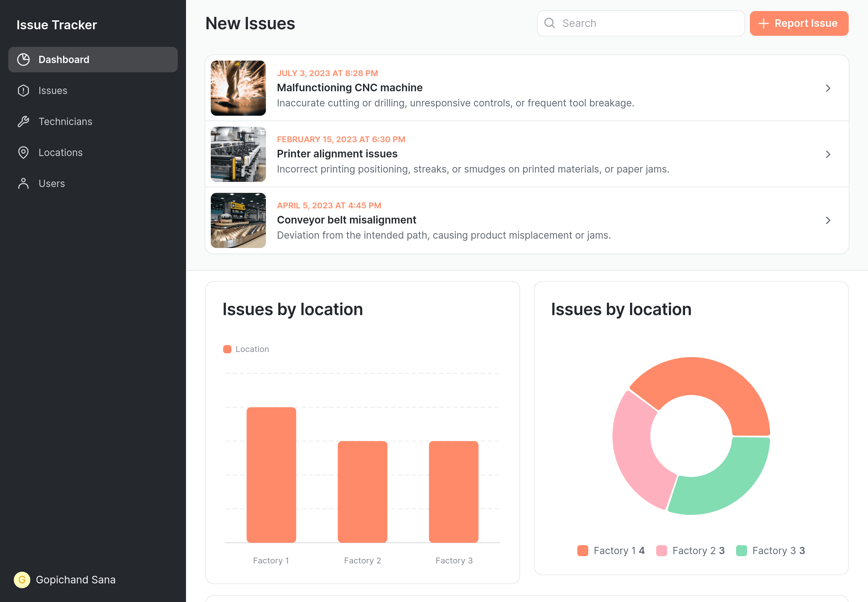Click the 'Incorrect printing positioning' description

(x=473, y=169)
